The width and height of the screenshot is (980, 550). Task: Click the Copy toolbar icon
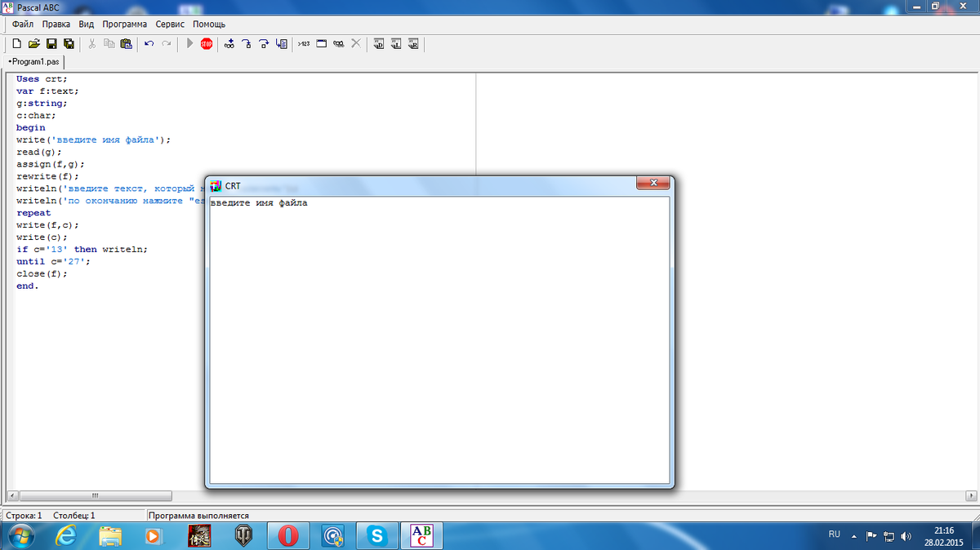click(109, 43)
